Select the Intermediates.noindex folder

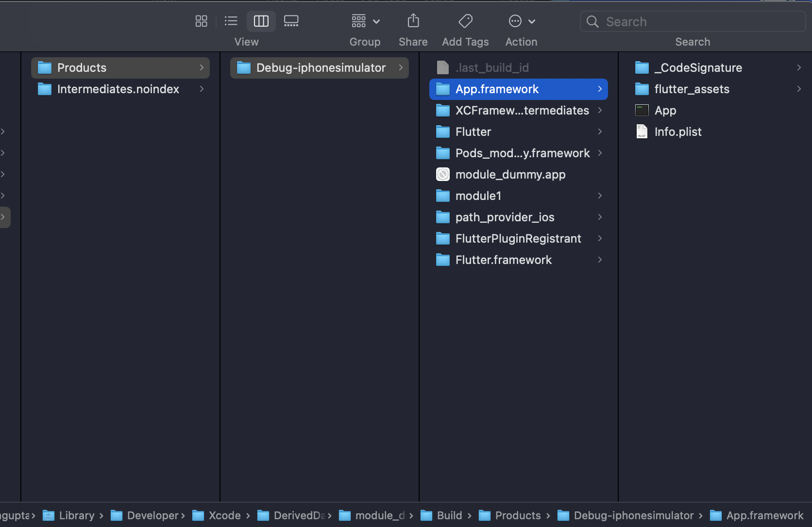coord(118,89)
